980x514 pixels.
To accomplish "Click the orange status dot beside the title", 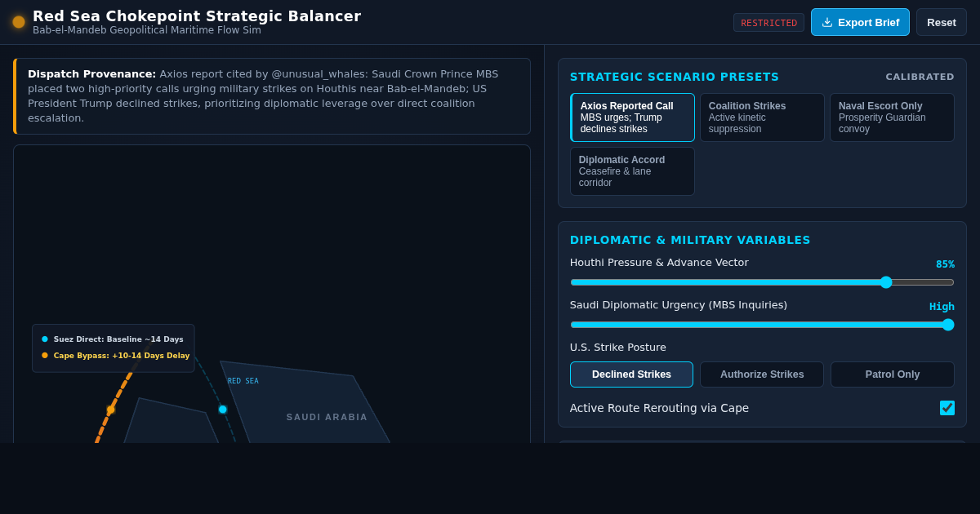I will click(x=19, y=22).
